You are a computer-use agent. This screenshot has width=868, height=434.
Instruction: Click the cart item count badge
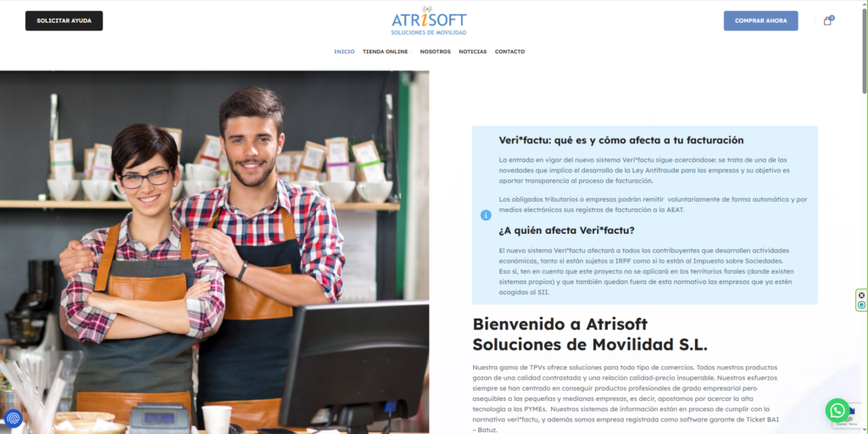click(x=832, y=18)
